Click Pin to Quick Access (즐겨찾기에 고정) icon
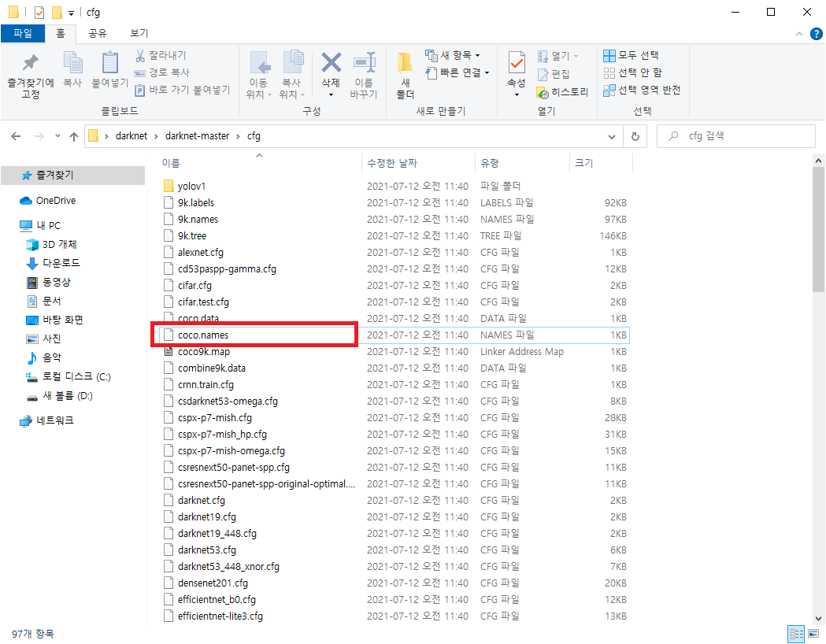Image resolution: width=826 pixels, height=644 pixels. (31, 63)
